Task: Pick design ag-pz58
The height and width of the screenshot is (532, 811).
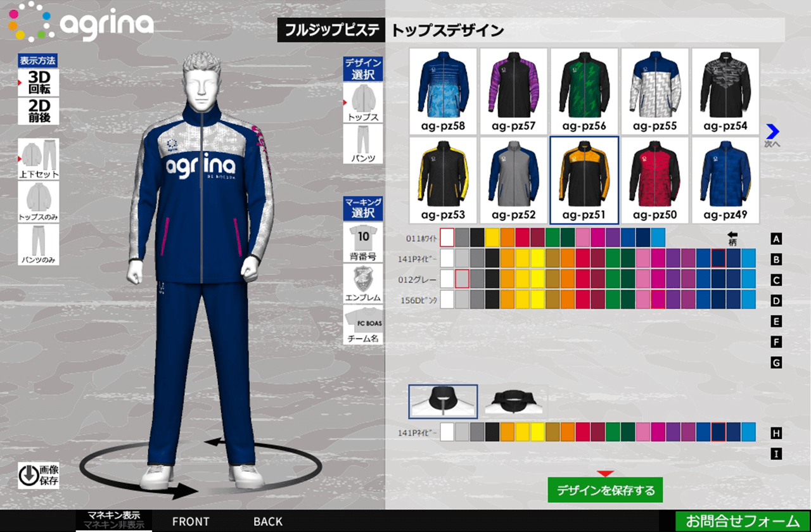Action: tap(443, 91)
